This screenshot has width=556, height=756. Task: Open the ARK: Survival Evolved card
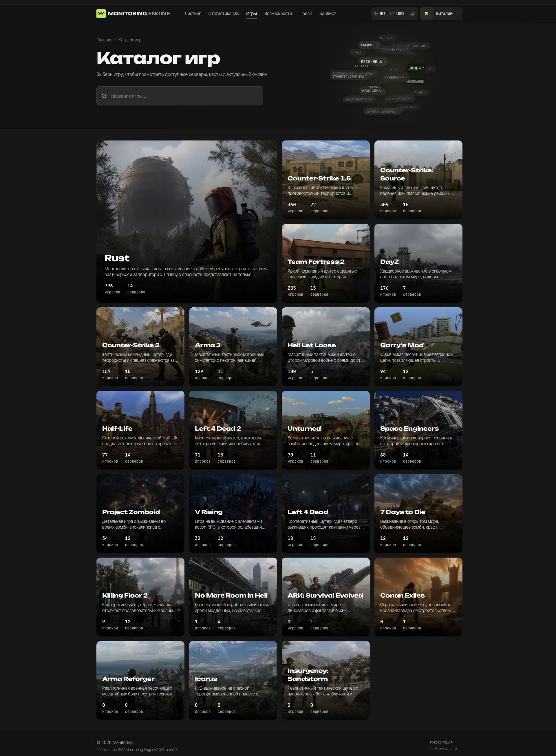325,597
